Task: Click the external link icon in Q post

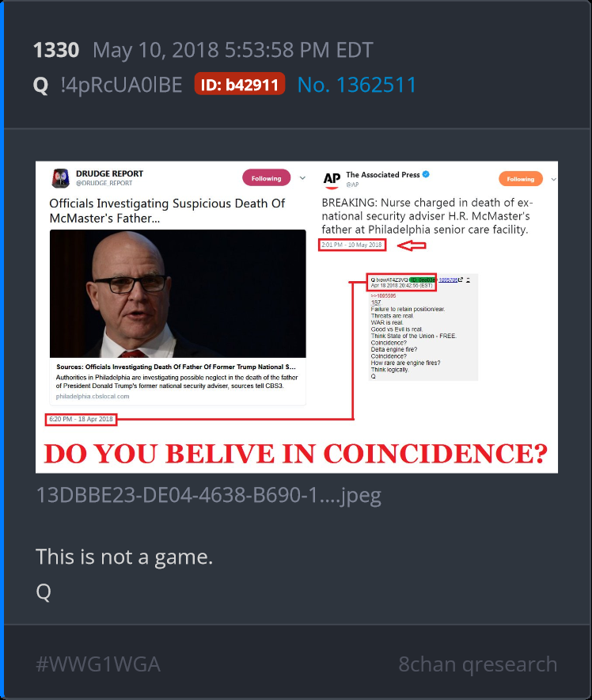Action: (x=461, y=280)
